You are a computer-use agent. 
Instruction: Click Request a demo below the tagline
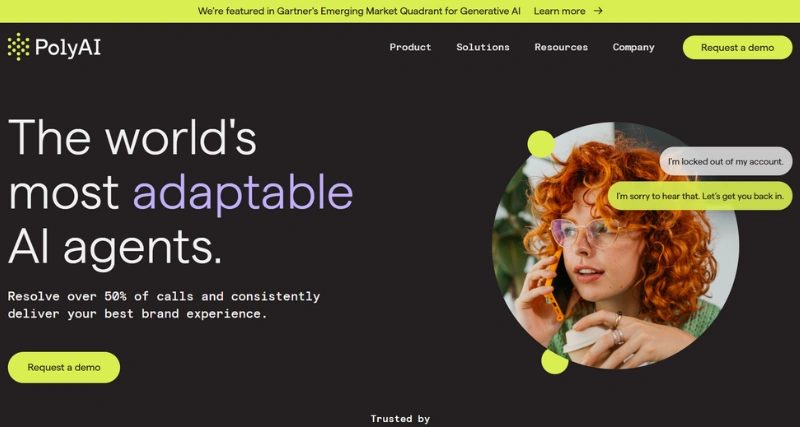(64, 367)
